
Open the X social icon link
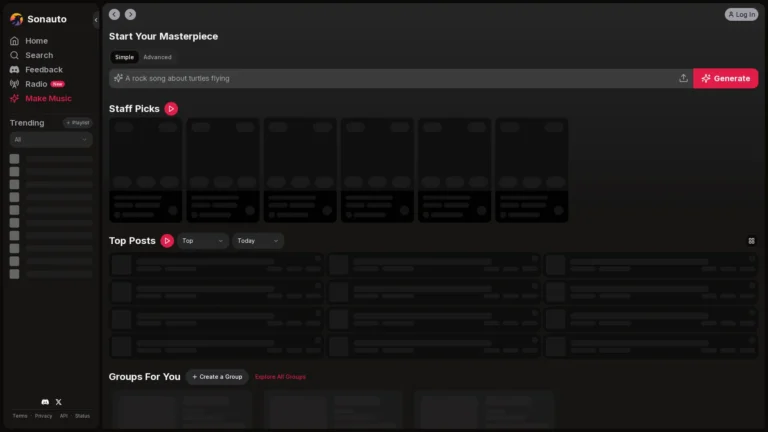click(58, 401)
